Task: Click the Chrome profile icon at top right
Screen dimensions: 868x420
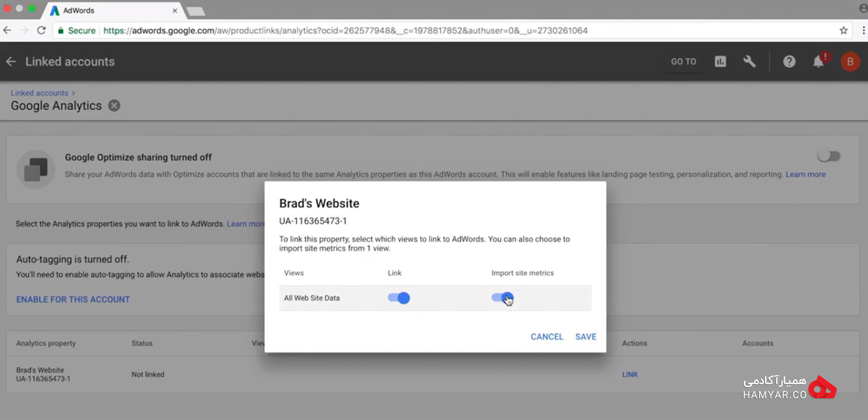Action: tap(863, 9)
